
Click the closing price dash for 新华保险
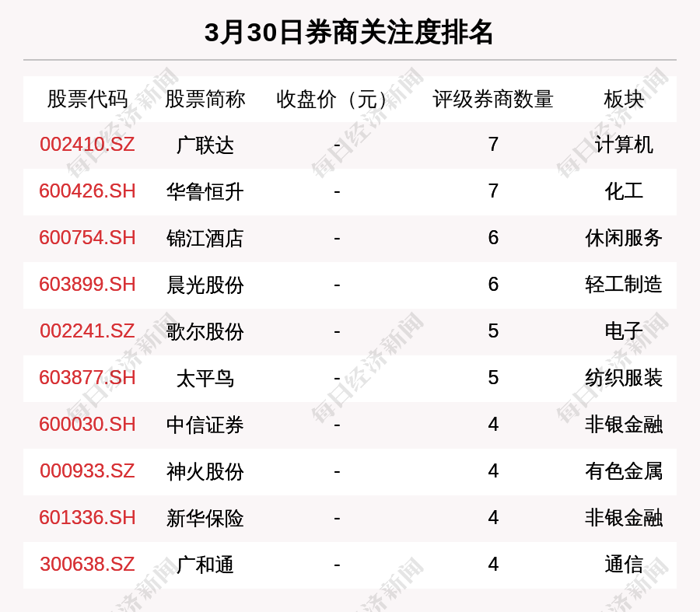point(337,519)
